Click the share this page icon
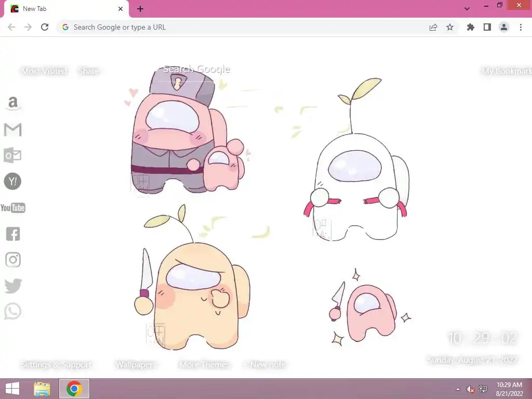The height and width of the screenshot is (399, 532). coord(433,27)
